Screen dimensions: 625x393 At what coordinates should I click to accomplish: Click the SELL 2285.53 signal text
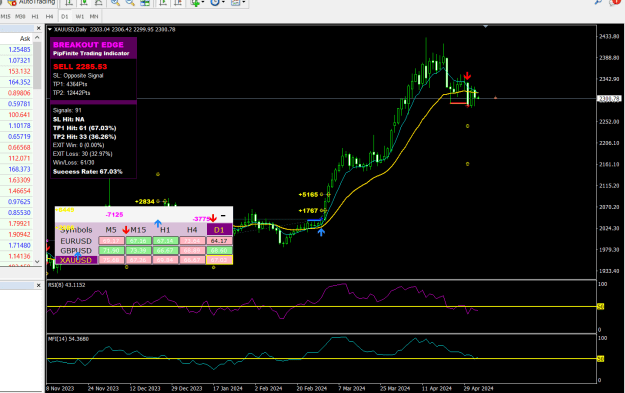coord(80,67)
